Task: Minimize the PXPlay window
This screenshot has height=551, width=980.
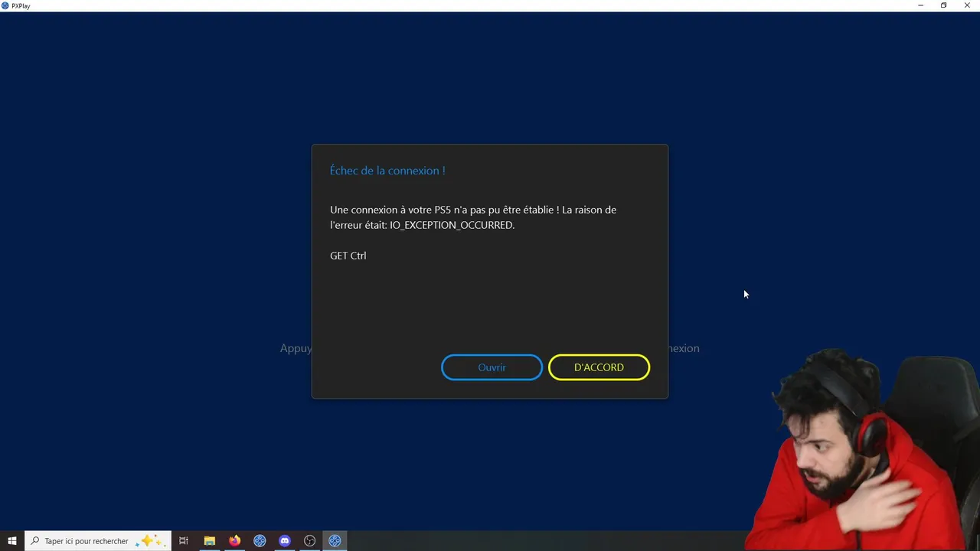Action: pyautogui.click(x=920, y=5)
